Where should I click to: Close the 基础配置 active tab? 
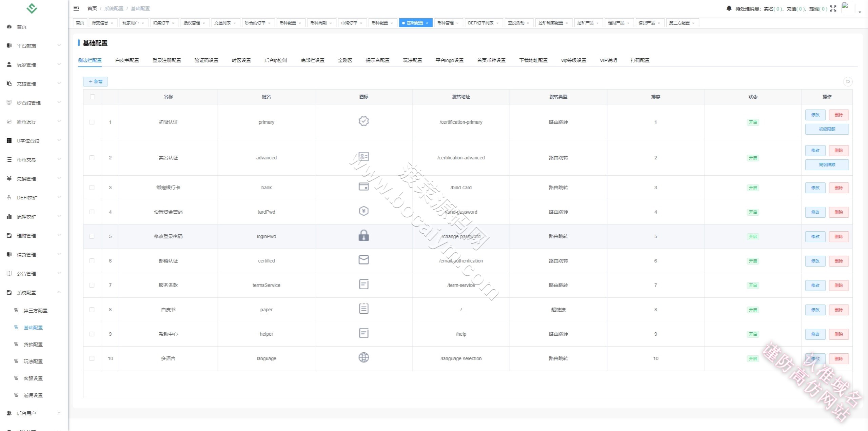click(427, 23)
